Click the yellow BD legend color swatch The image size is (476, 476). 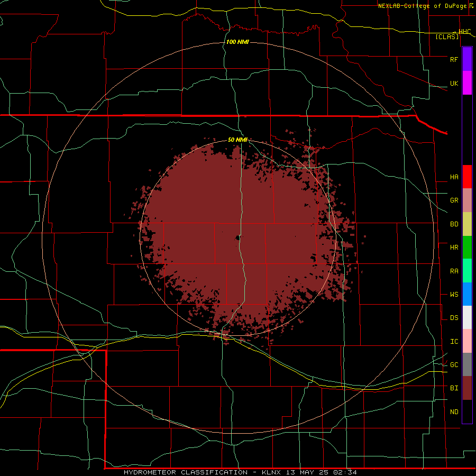tap(467, 224)
